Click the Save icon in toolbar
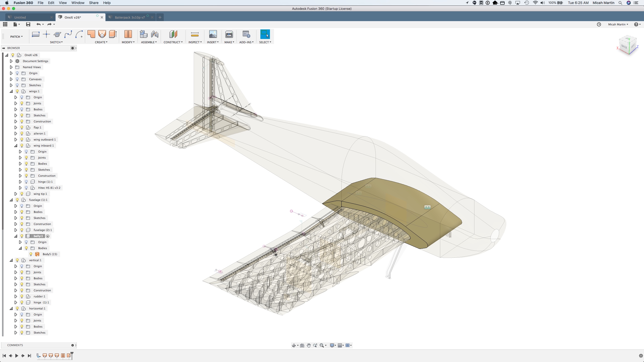644x362 pixels. pos(28,24)
